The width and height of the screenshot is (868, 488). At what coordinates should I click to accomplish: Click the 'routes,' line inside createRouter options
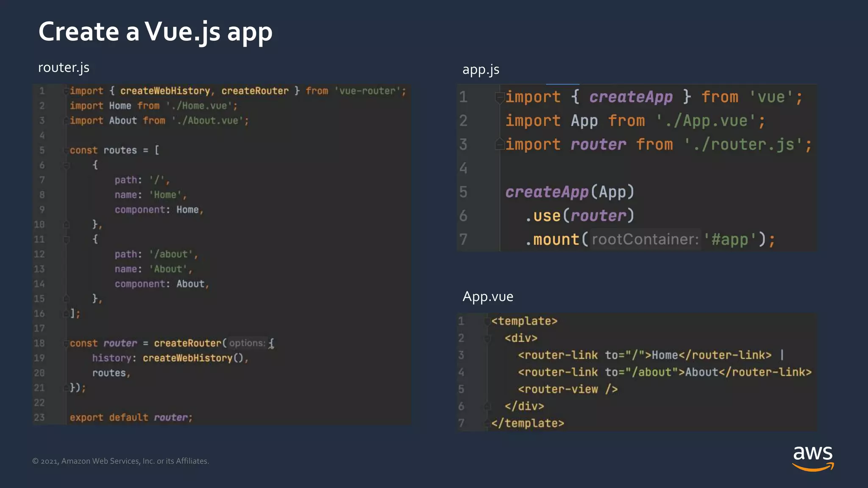[111, 373]
